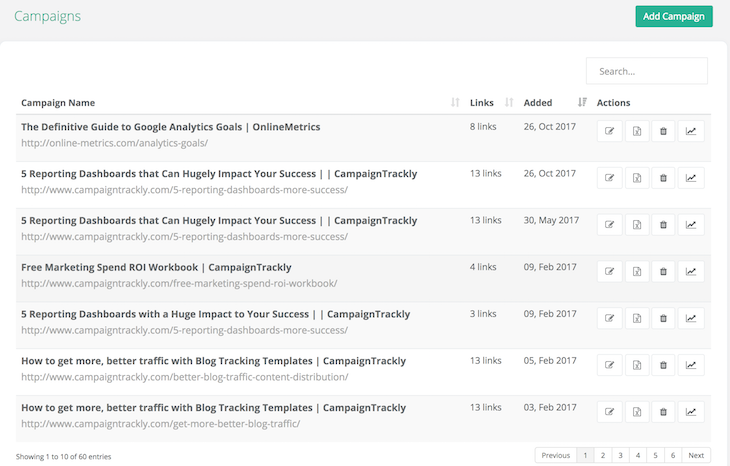Screen dimensions: 730x466
Task: Select the "30, May 2017" date cell
Action: click(x=551, y=220)
